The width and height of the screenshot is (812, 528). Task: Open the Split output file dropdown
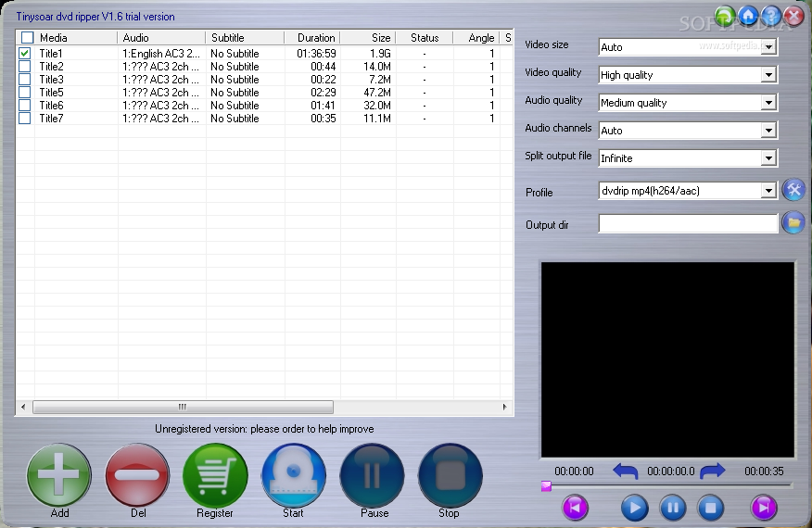tap(768, 157)
